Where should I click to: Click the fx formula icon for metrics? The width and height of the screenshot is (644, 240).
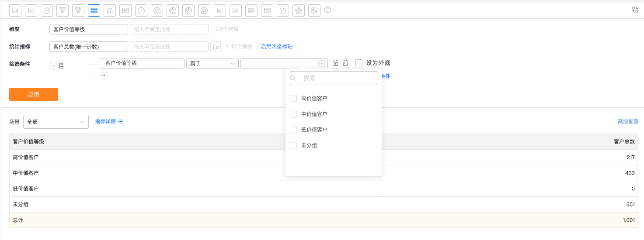tap(216, 47)
